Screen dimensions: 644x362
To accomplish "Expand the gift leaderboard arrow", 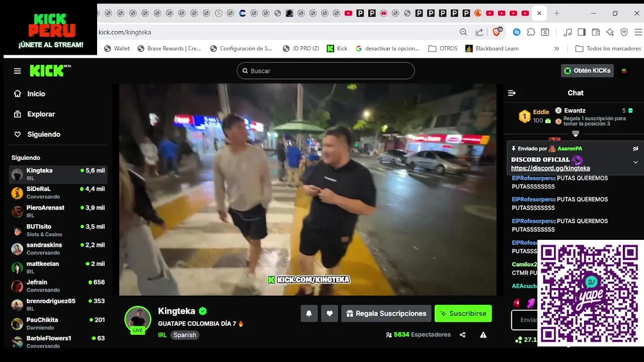I will (576, 134).
